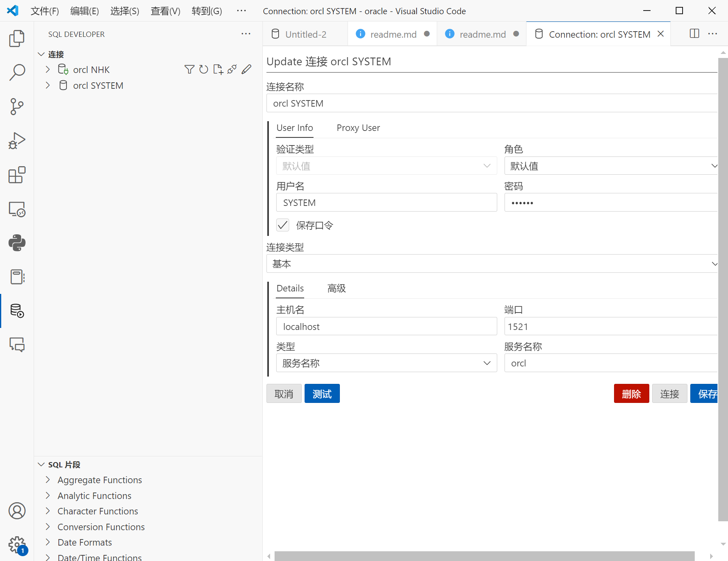Switch to the Proxy User tab
This screenshot has height=561, width=728.
click(358, 128)
